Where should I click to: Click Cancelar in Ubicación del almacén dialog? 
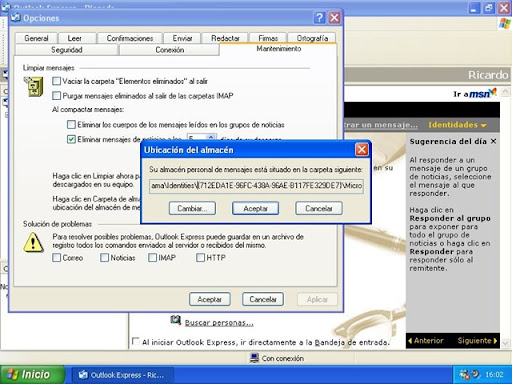click(319, 208)
